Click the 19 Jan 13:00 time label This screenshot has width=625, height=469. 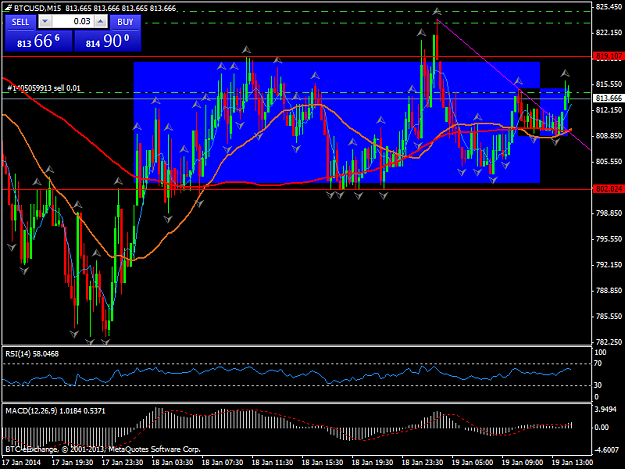572,463
